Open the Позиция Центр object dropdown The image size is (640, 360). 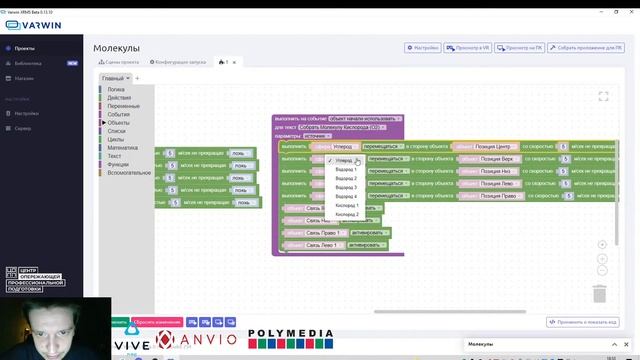[x=495, y=147]
